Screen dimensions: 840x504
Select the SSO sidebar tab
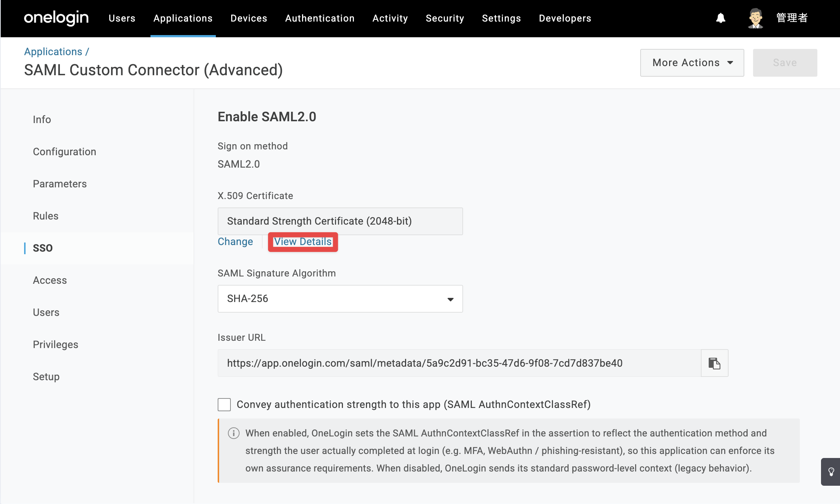(43, 248)
